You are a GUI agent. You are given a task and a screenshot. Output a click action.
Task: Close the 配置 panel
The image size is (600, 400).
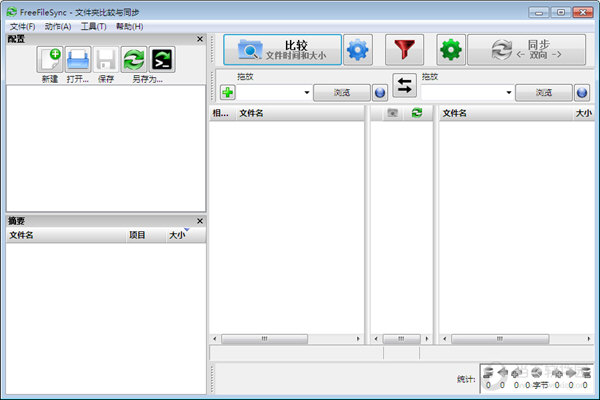[200, 39]
